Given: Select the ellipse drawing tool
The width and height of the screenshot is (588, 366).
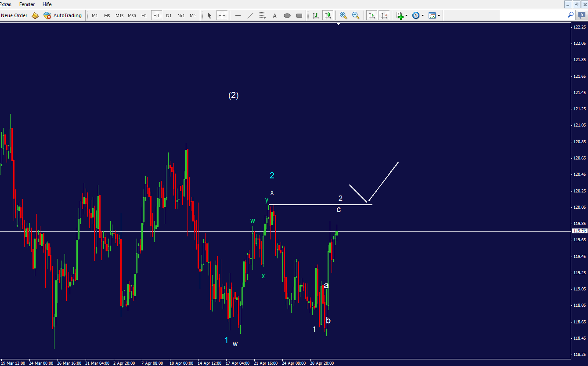Looking at the screenshot, I should coord(287,15).
